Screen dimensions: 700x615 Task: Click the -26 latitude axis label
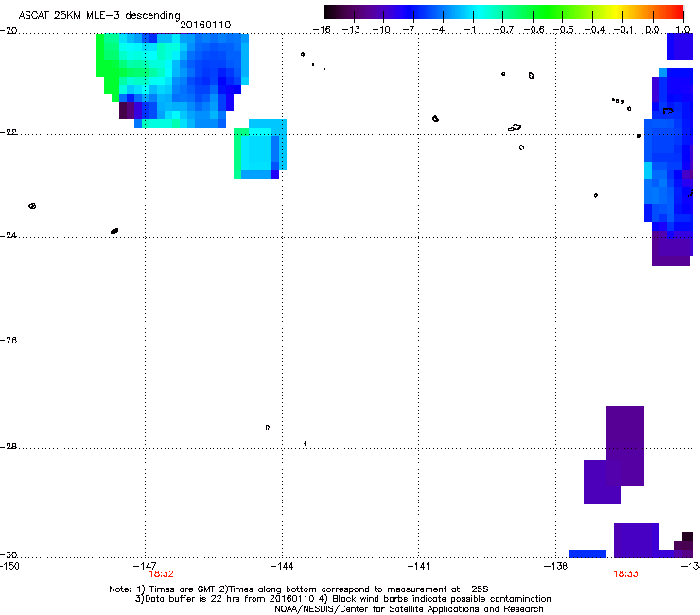coord(9,341)
